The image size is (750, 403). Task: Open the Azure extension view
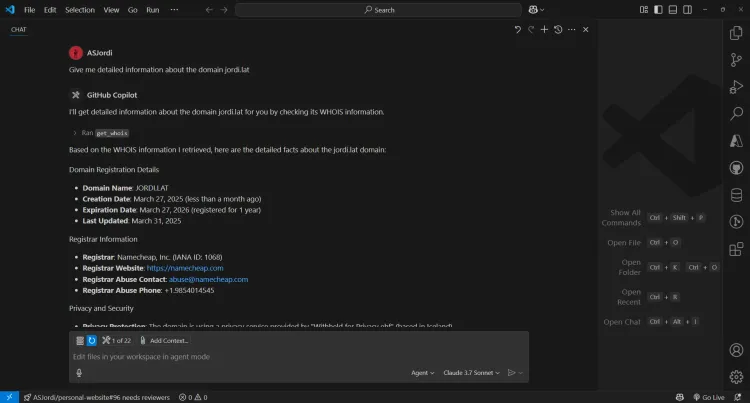click(736, 141)
